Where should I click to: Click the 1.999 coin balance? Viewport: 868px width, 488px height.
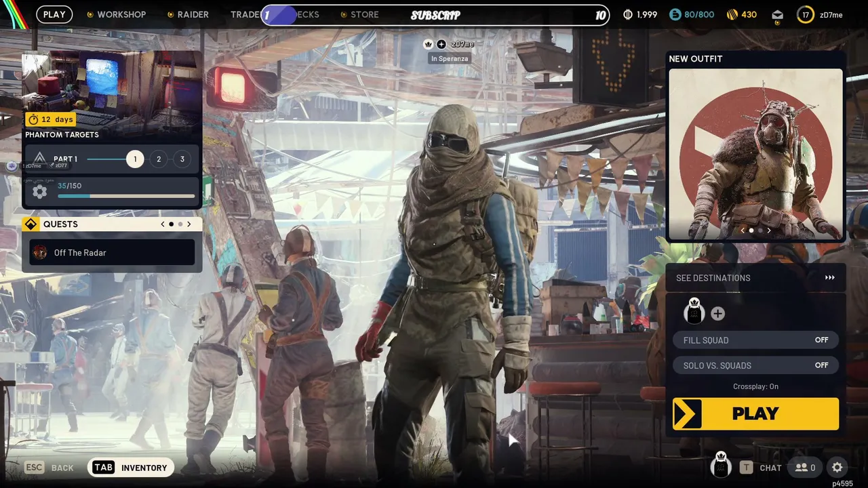tap(647, 14)
